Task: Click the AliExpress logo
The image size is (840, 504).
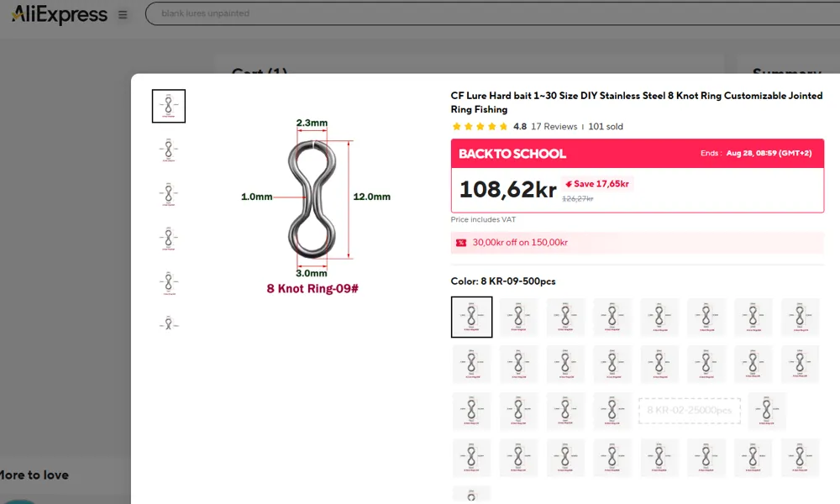Action: [60, 14]
